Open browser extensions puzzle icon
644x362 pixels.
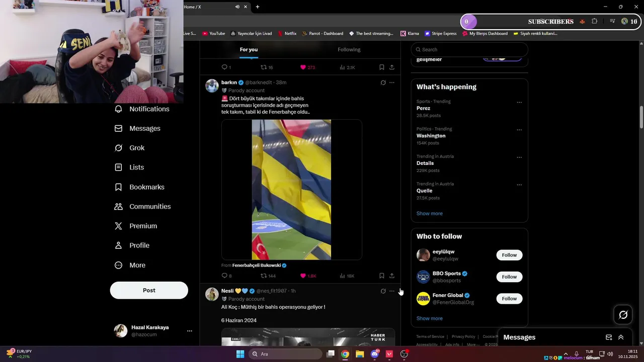[x=595, y=22]
